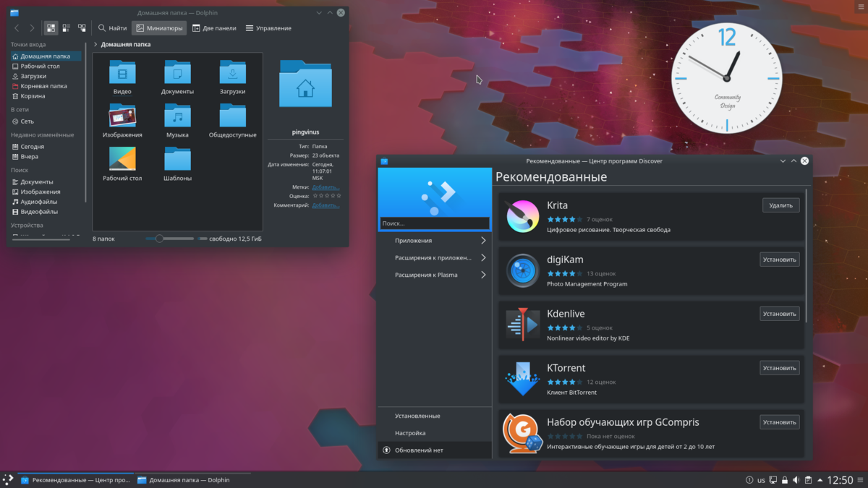Select Домашняя папка in Places sidebar
The image size is (868, 488).
point(46,56)
